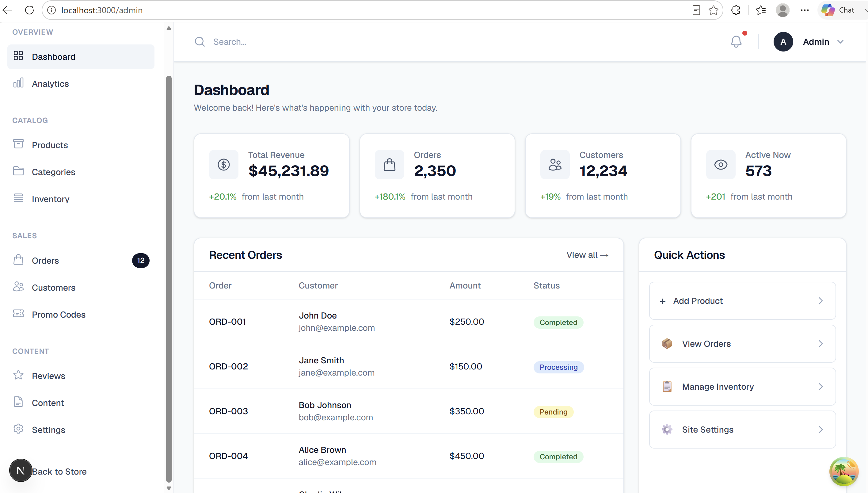Open reading view icon in address bar
This screenshot has width=868, height=493.
(696, 10)
